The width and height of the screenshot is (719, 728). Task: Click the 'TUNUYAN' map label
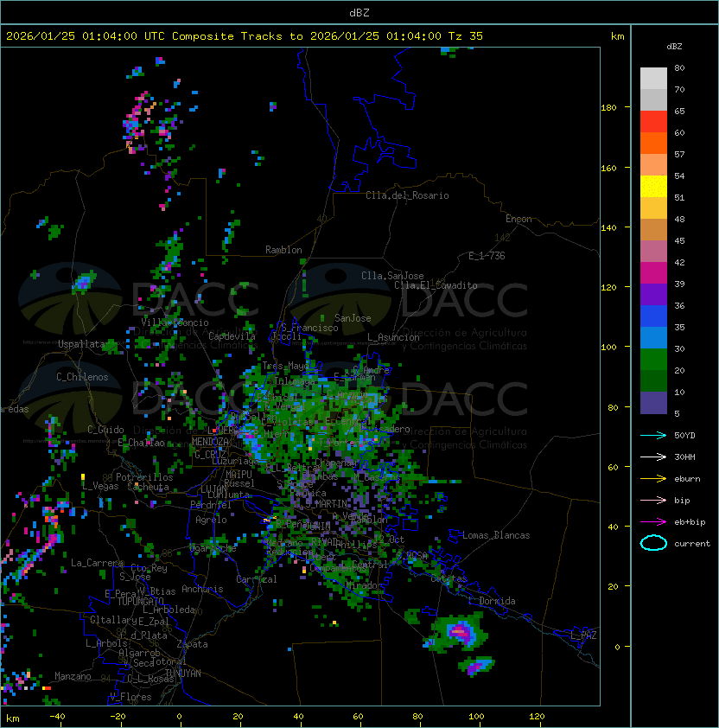point(183,674)
